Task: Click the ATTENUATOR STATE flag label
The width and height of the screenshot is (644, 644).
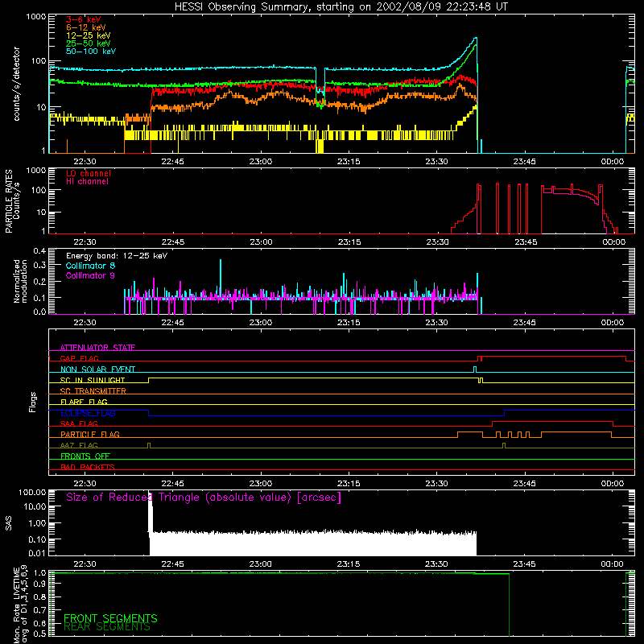Action: (97, 348)
